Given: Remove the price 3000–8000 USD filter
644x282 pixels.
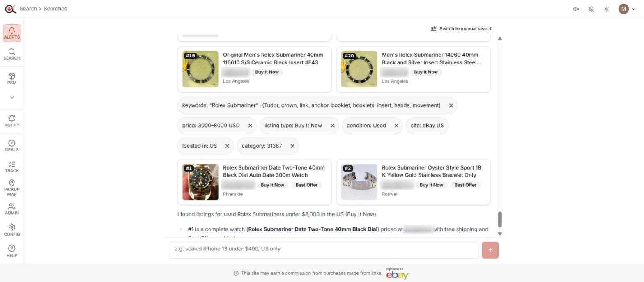Looking at the screenshot, I should coord(250,126).
